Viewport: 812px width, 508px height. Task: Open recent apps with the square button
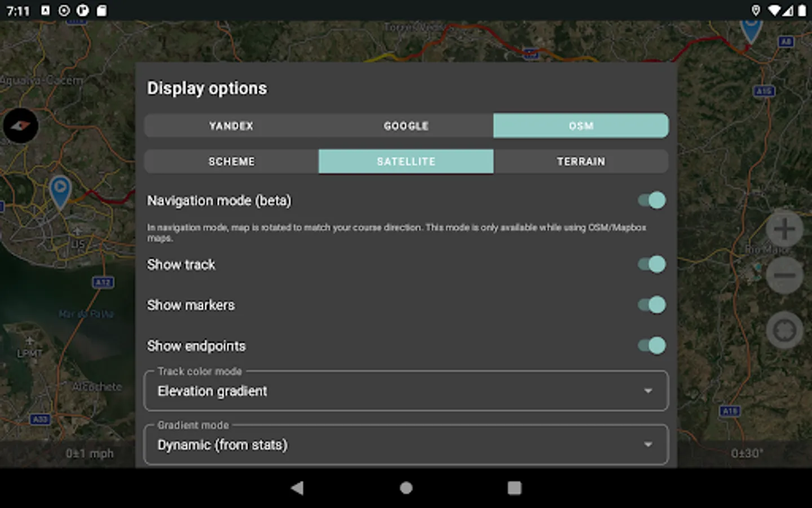pyautogui.click(x=514, y=488)
